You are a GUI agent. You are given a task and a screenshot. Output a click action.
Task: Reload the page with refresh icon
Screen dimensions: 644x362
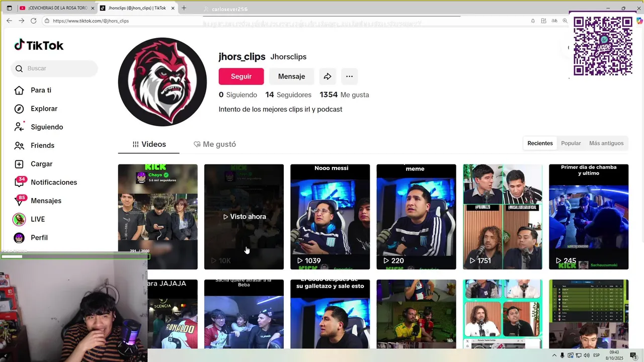[33, 21]
